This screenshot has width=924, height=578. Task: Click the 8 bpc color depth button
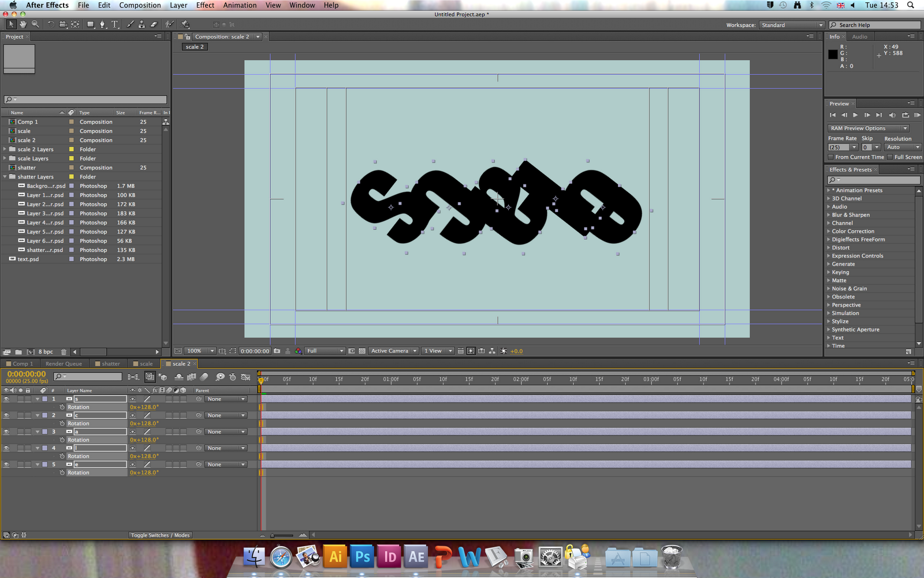[46, 351]
